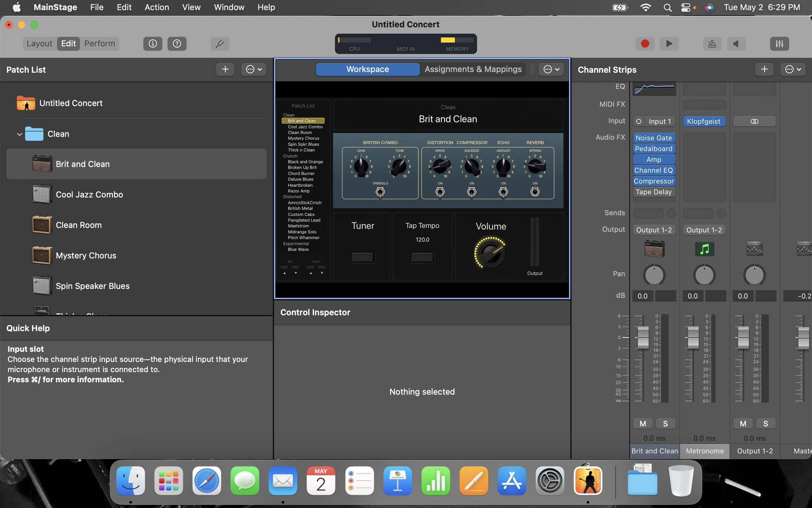Open Output 1-2 slot on Metronome strip

click(704, 230)
